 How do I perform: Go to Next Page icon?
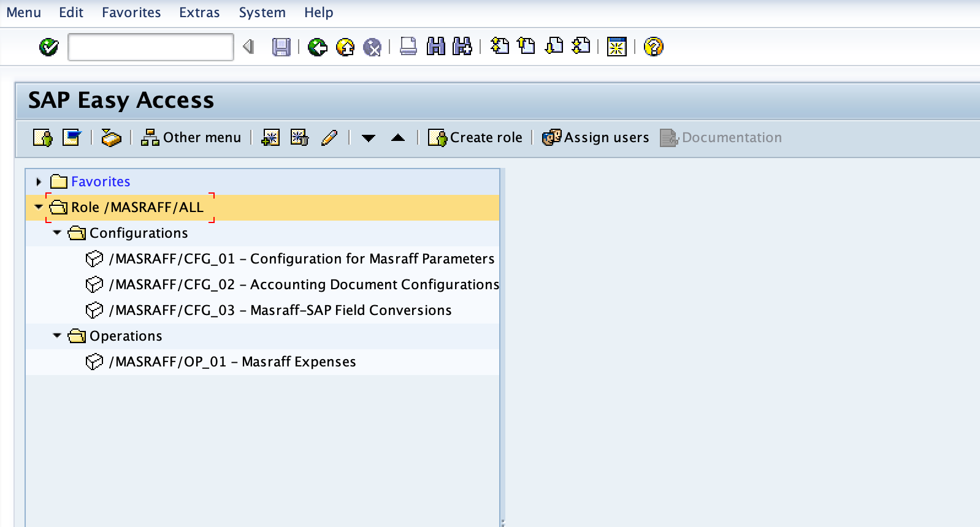click(x=554, y=46)
